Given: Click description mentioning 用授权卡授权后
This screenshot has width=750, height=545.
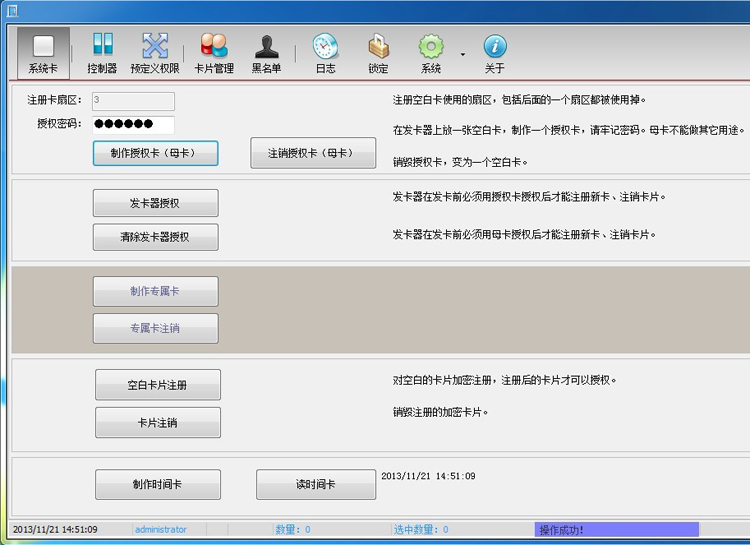Looking at the screenshot, I should 529,197.
